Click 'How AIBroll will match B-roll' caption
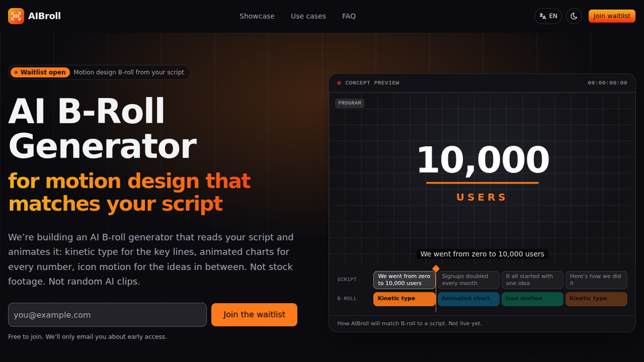This screenshot has width=644, height=362. tap(409, 323)
